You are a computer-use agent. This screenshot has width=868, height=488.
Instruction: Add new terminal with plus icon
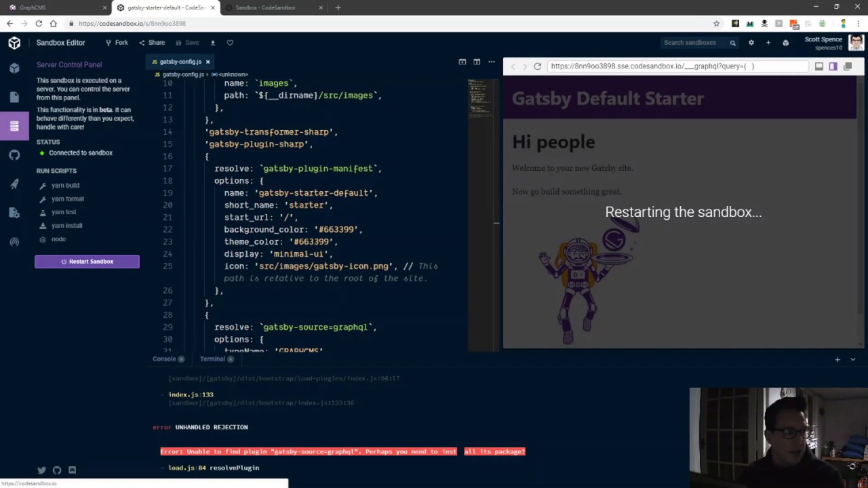tap(837, 359)
